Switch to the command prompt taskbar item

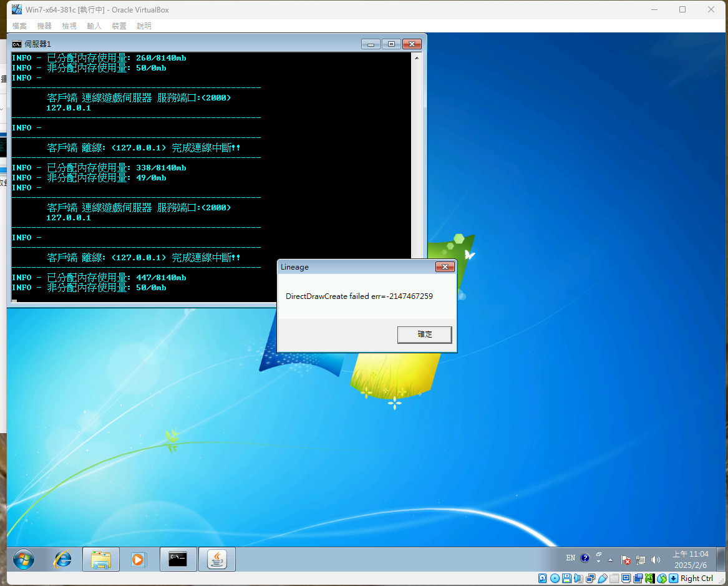click(x=178, y=559)
